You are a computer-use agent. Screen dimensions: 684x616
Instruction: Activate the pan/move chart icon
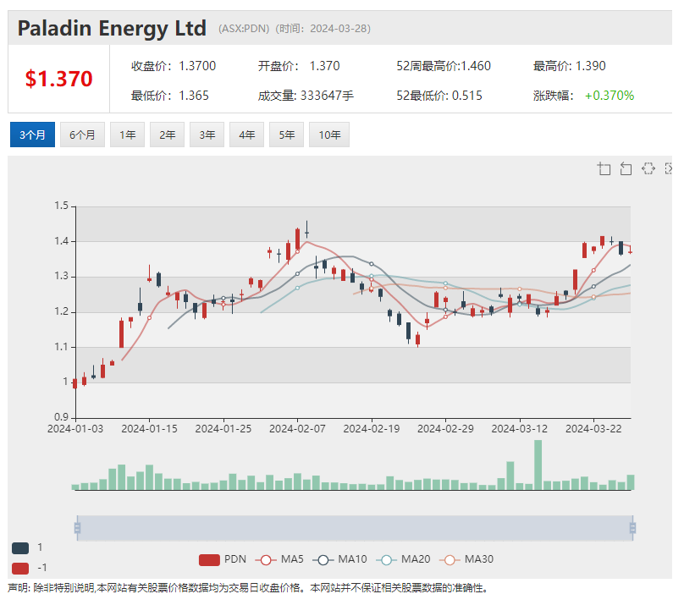[x=648, y=168]
